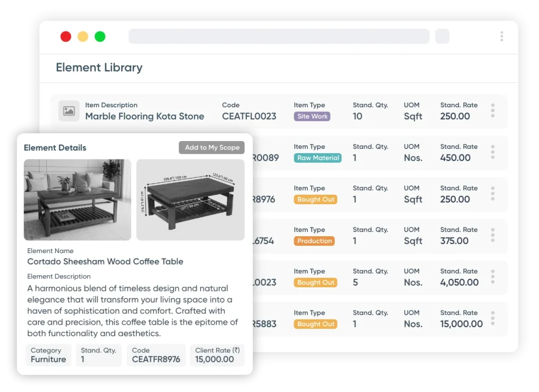Select the Production item type tag

[314, 242]
